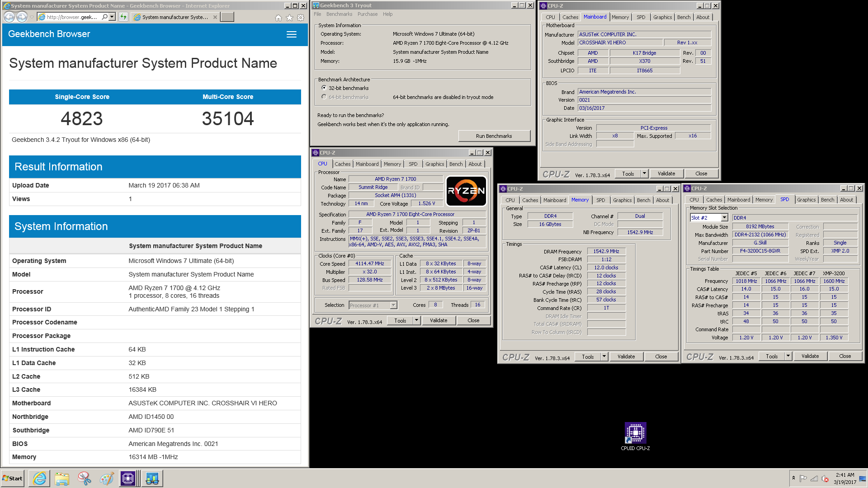Open Internet Explorer home page icon
The image size is (868, 488).
278,18
